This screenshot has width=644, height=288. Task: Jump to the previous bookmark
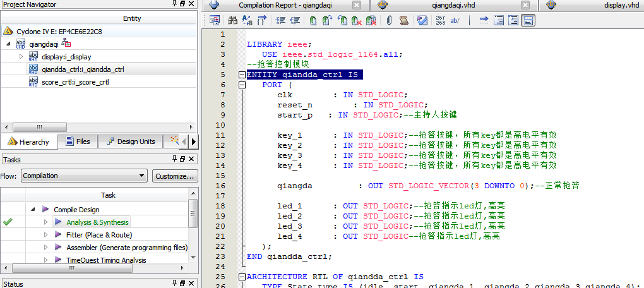pyautogui.click(x=342, y=20)
